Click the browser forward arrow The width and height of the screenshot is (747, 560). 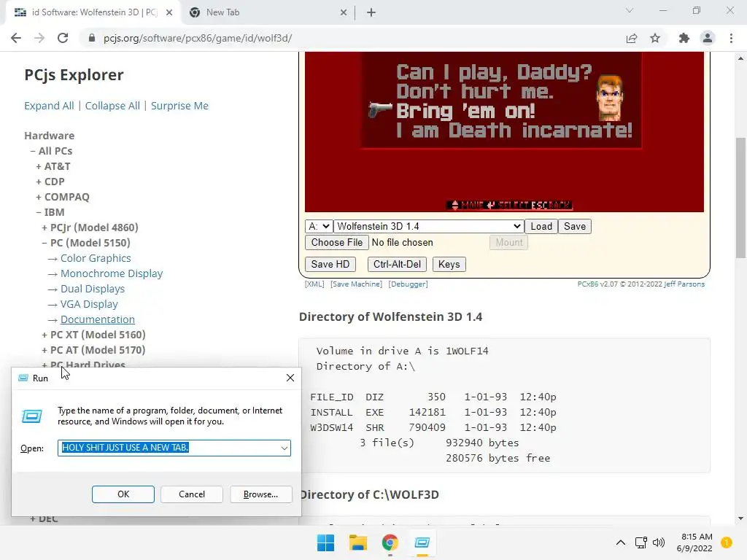click(39, 38)
